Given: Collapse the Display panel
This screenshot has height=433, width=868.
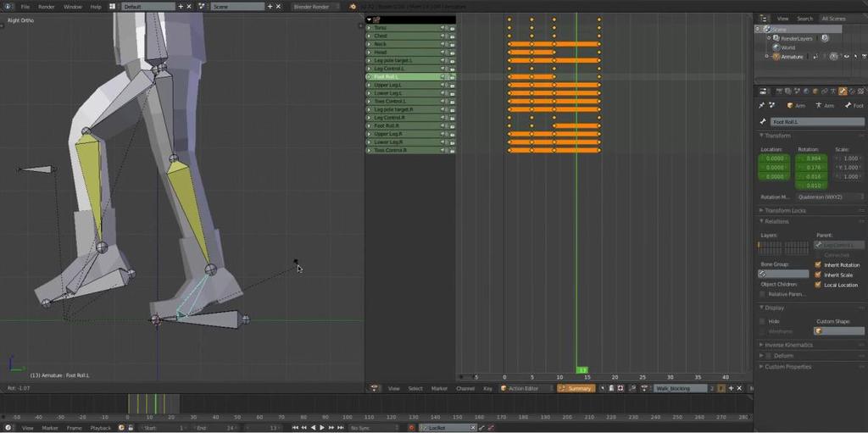Looking at the screenshot, I should tap(775, 308).
